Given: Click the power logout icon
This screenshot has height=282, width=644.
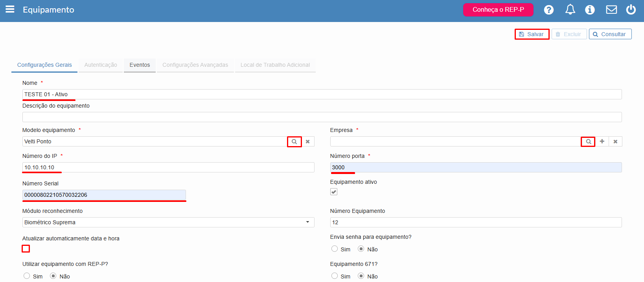Looking at the screenshot, I should (x=631, y=9).
